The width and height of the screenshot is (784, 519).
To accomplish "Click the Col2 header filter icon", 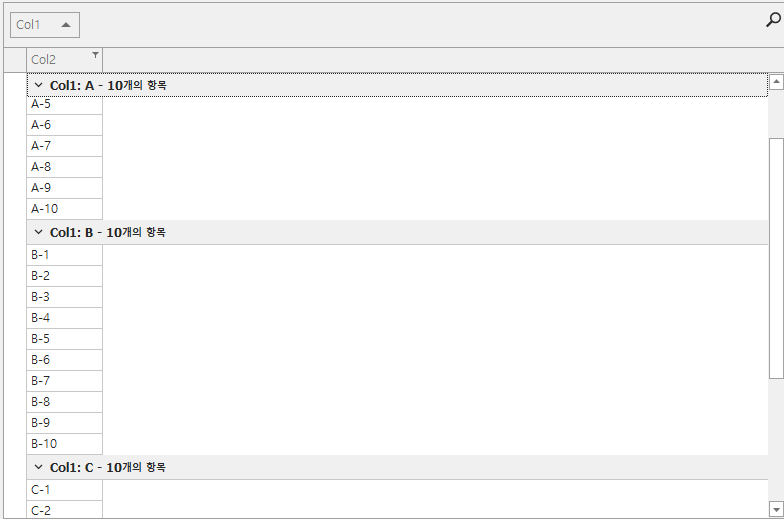I will [x=95, y=55].
